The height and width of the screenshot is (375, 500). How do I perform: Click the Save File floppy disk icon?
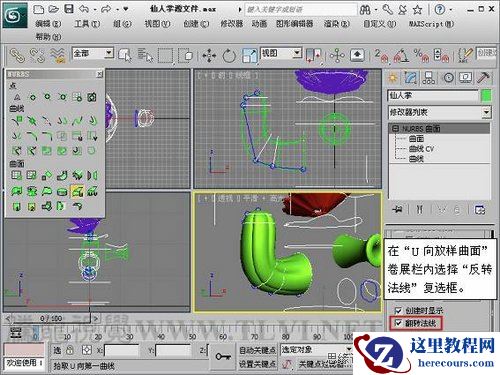(69, 9)
